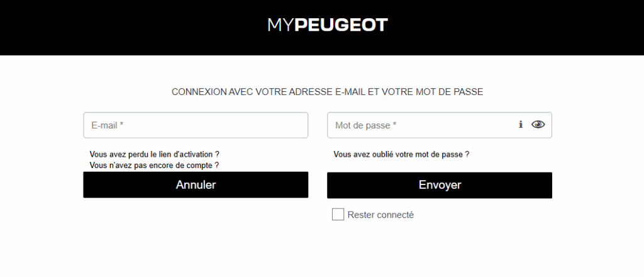
Task: Enable stay-connected box below Envoyer
Action: 338,215
